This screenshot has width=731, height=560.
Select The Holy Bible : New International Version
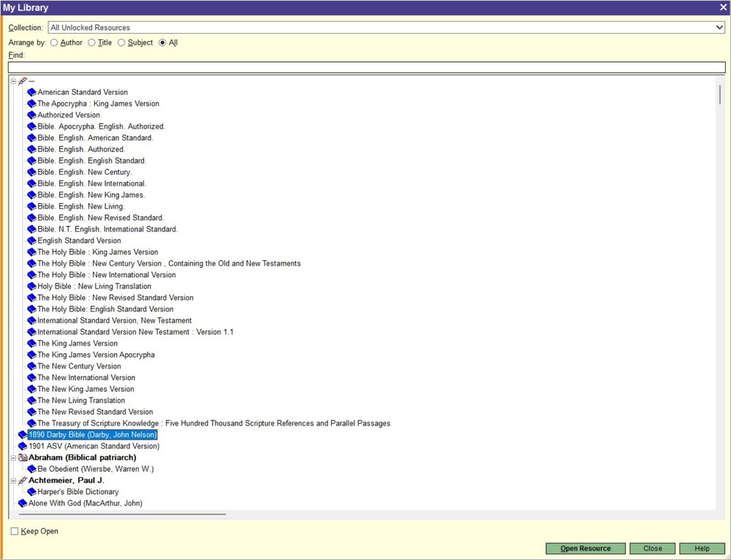pos(106,275)
